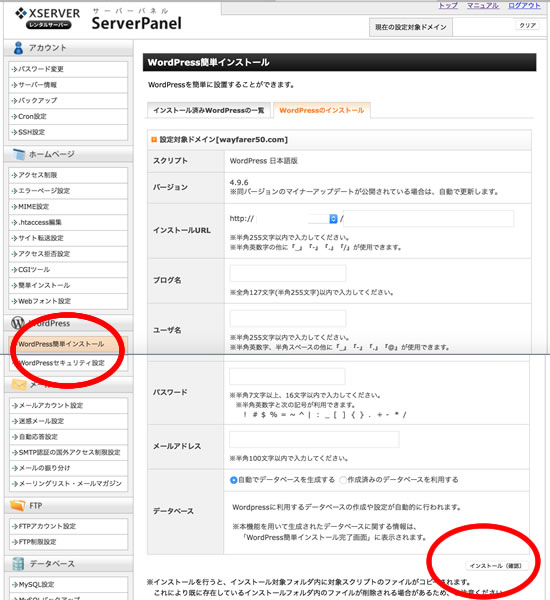Click the FTP folder icon
This screenshot has width=550, height=600.
tap(18, 505)
